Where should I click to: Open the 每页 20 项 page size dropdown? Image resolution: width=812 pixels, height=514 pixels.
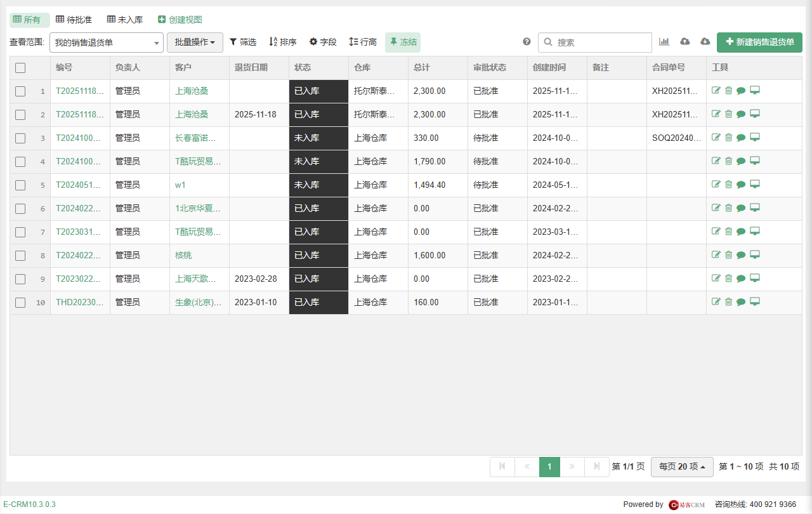pos(682,467)
